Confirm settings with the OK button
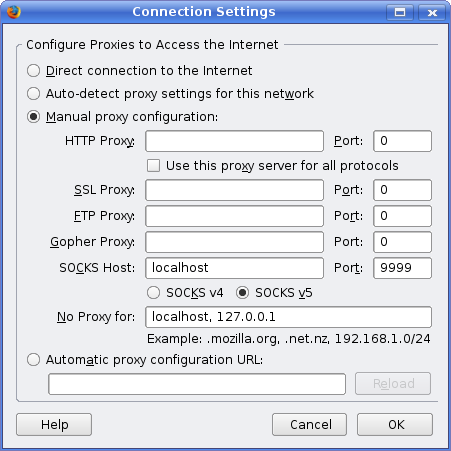The image size is (451, 451). click(395, 425)
